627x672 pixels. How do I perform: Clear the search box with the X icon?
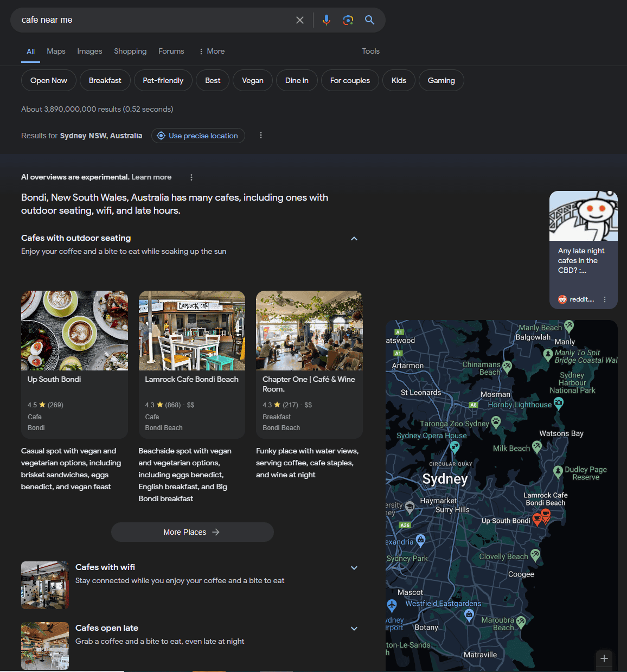[299, 20]
